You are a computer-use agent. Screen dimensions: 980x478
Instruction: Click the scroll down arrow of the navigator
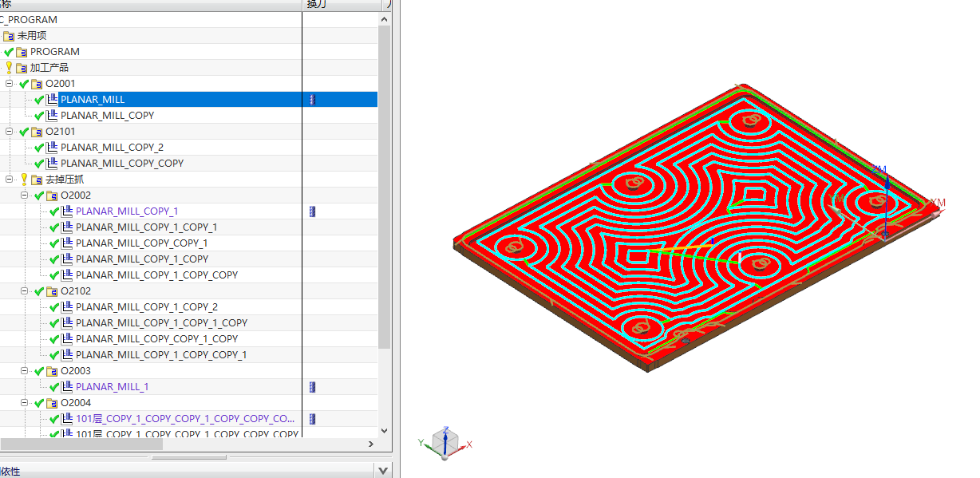[x=385, y=431]
